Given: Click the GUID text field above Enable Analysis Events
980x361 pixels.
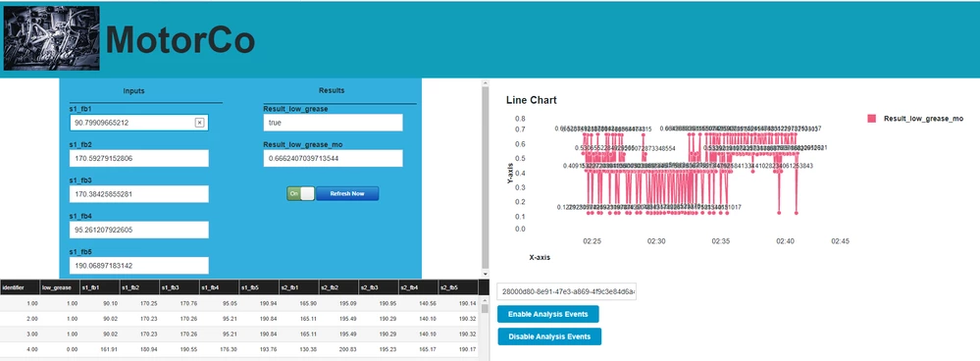Looking at the screenshot, I should (x=567, y=291).
